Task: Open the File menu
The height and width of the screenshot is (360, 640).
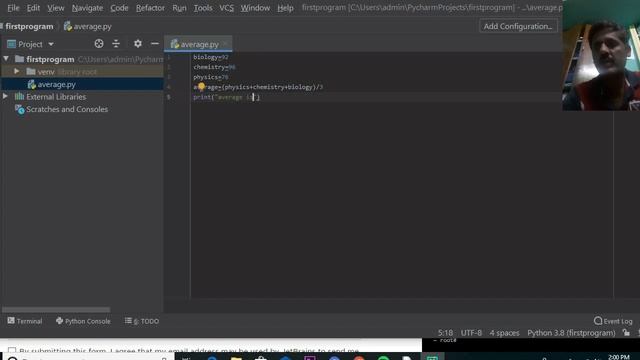Action: (x=13, y=8)
